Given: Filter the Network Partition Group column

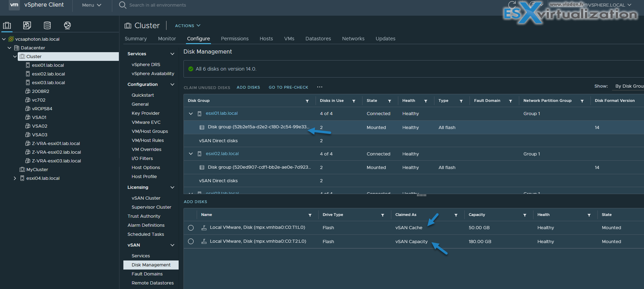Looking at the screenshot, I should point(582,101).
